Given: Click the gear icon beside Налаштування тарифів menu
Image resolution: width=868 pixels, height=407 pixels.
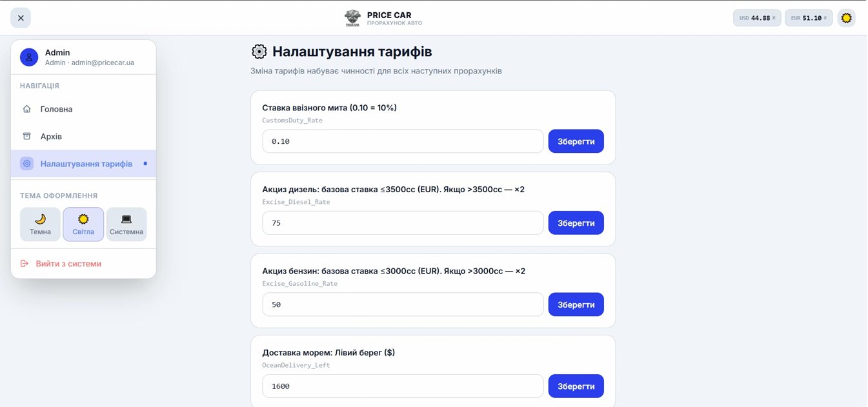Looking at the screenshot, I should (26, 164).
